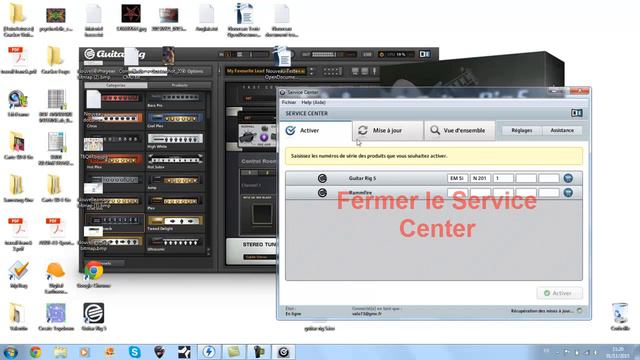640x360 pixels.
Task: Select the Jump amp in Guitar Rig
Action: [x=175, y=182]
